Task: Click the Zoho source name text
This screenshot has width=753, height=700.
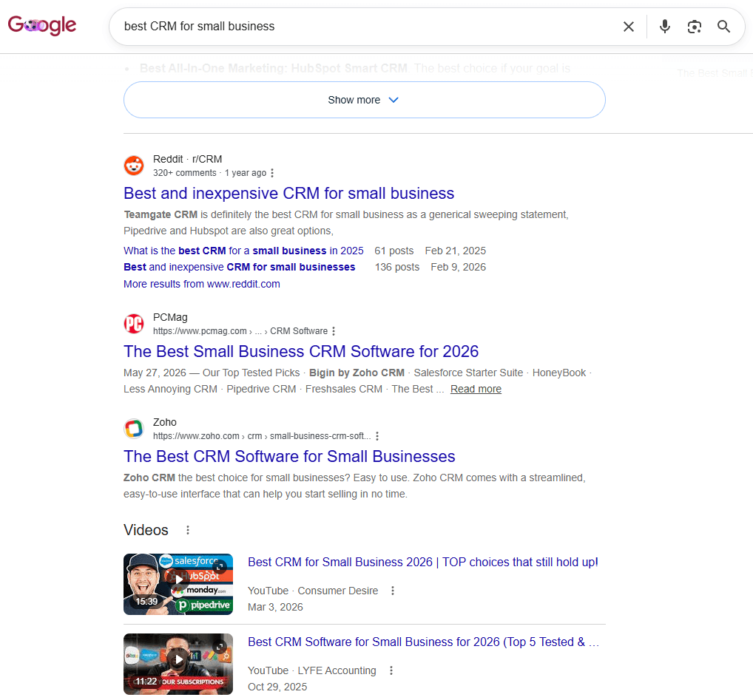Action: point(165,422)
